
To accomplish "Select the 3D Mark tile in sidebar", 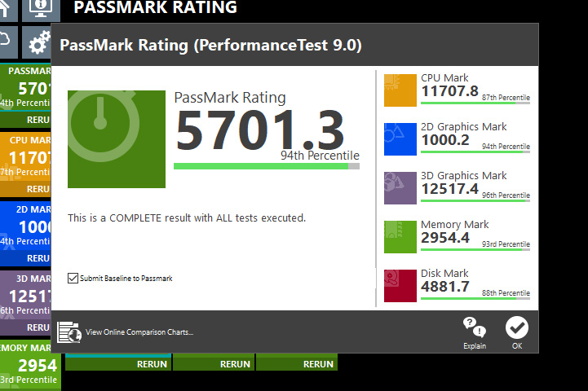I will pyautogui.click(x=25, y=295).
